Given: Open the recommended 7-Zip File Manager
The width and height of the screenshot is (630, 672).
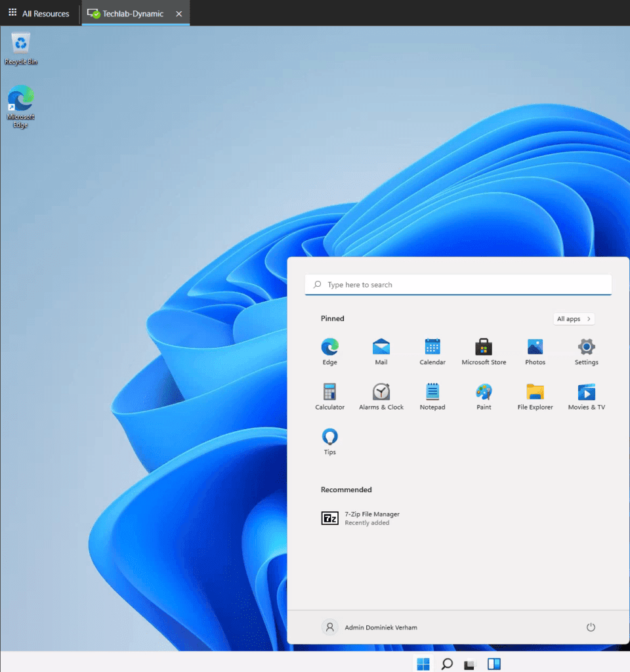Looking at the screenshot, I should coord(360,518).
